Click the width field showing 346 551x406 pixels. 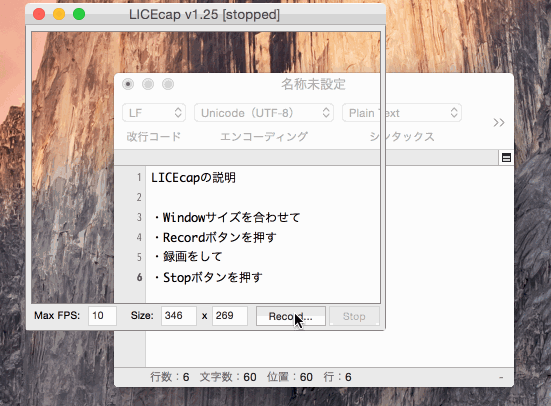179,316
